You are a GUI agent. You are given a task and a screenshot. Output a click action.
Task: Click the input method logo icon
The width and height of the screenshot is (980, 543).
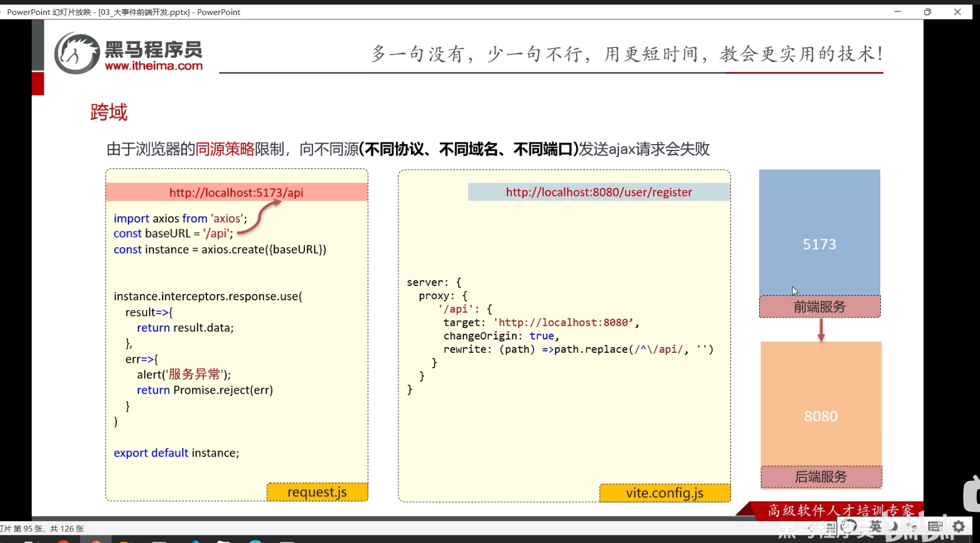coord(849,526)
